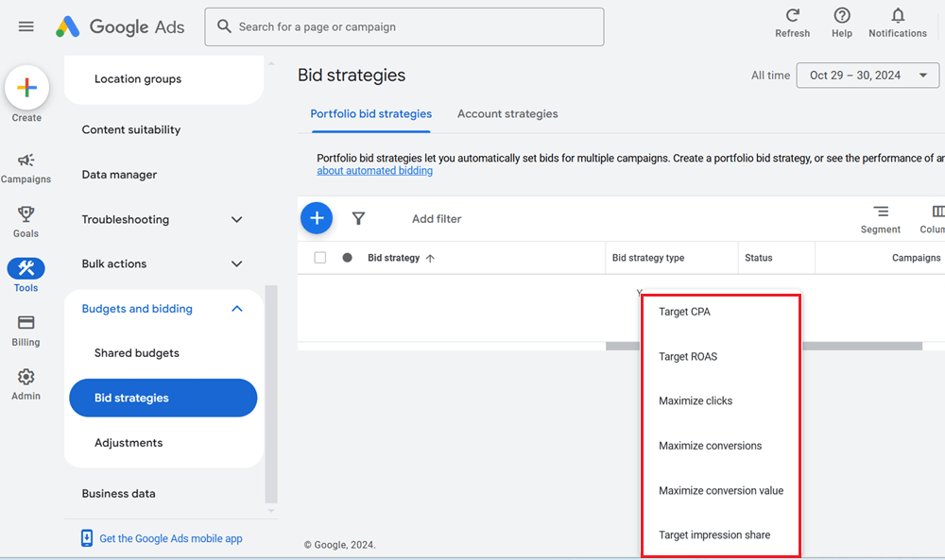Viewport: 945px width, 560px height.
Task: Open the Segment icon
Action: click(881, 212)
